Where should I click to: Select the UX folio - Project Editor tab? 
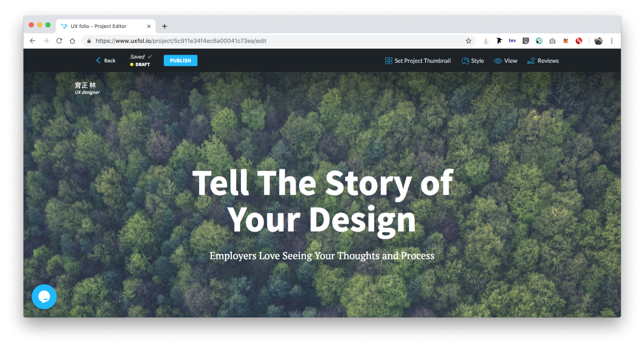tap(106, 26)
